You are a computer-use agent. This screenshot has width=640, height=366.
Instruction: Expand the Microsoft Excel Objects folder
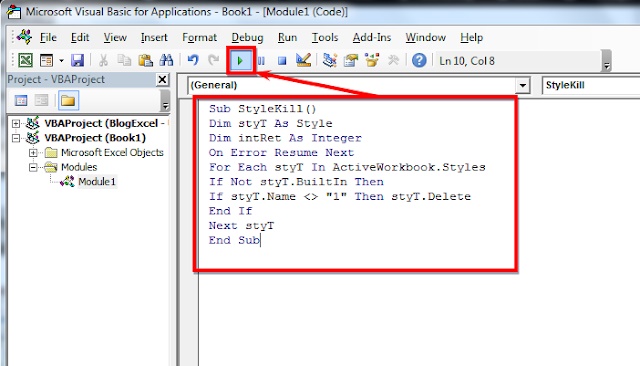point(33,153)
